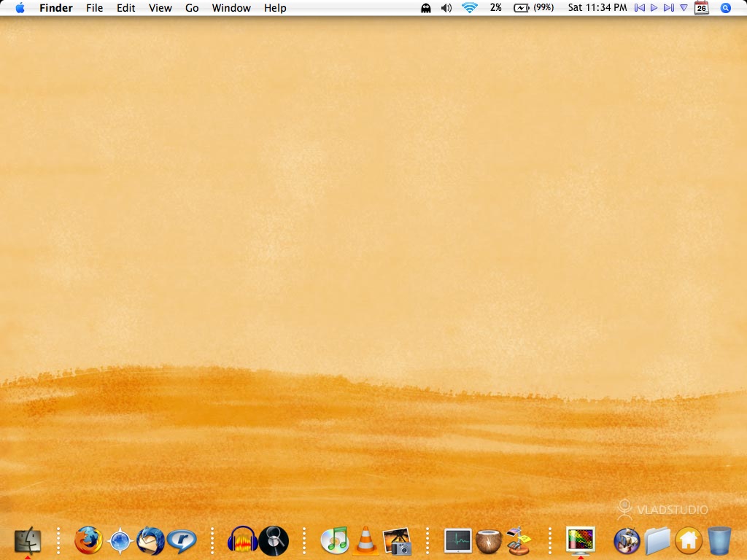The width and height of the screenshot is (747, 560).
Task: Open the Home folder Dock icon
Action: tap(689, 541)
